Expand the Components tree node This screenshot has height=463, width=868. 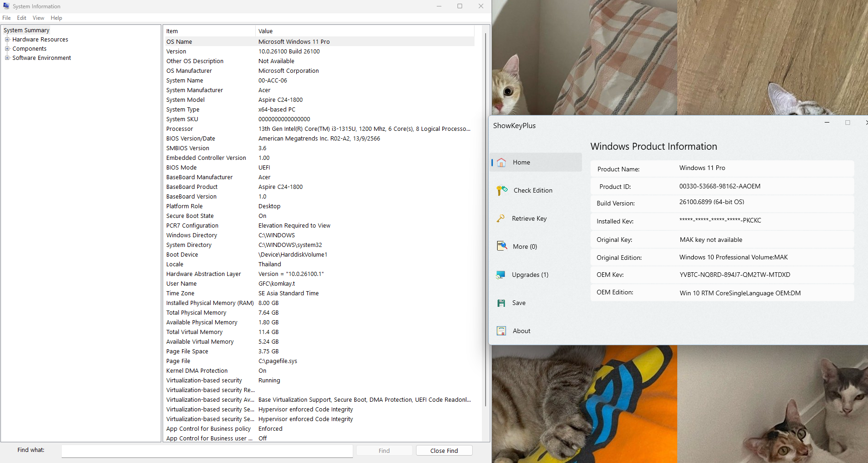[7, 49]
